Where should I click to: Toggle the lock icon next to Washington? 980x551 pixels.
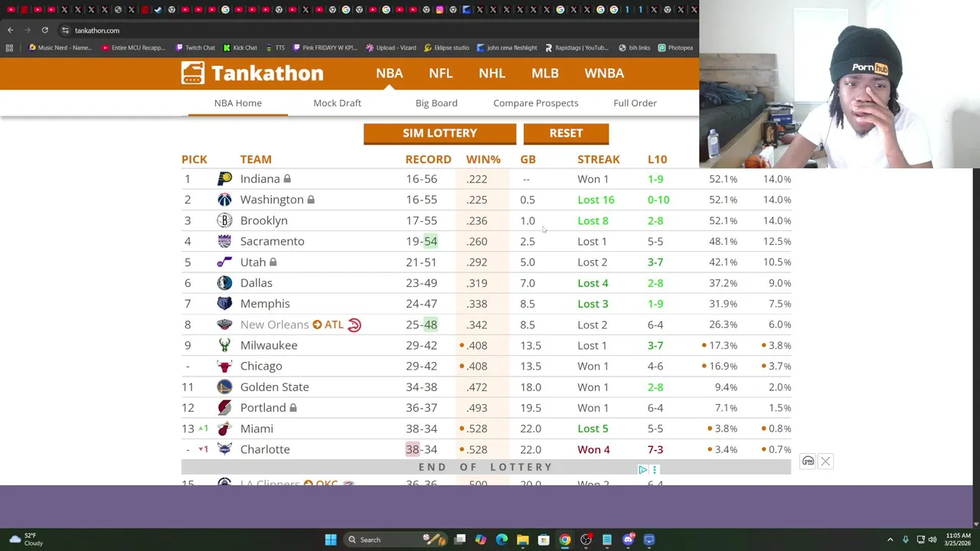coord(311,200)
